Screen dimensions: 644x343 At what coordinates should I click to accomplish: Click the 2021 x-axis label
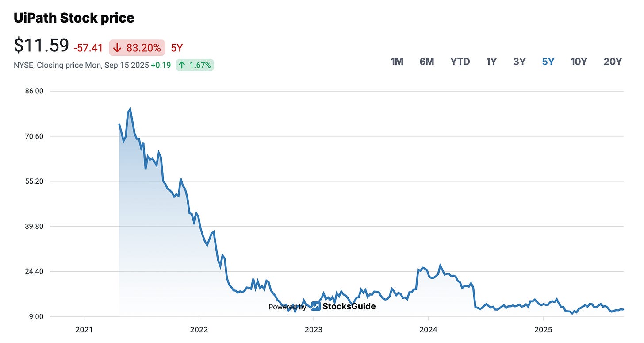click(x=84, y=330)
